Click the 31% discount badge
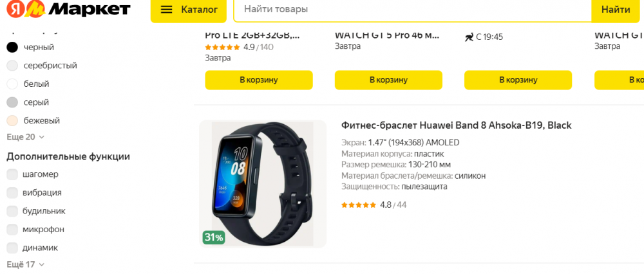The image size is (644, 274). pos(214,237)
